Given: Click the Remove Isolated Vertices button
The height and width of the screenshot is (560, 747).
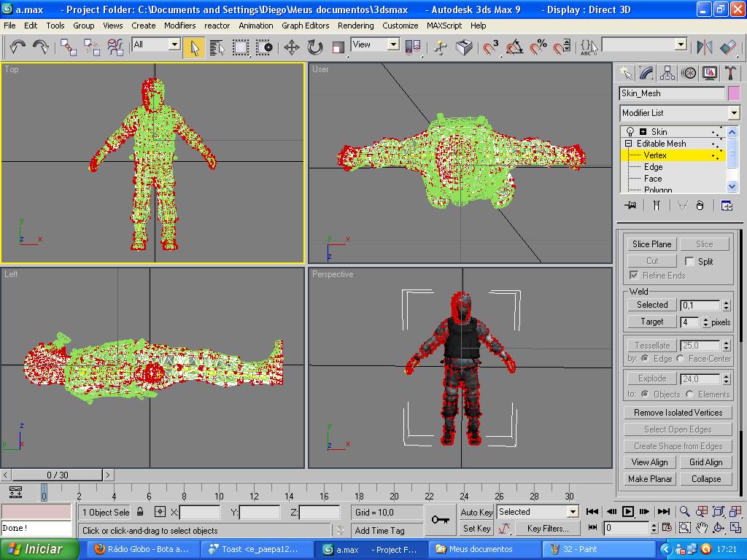Looking at the screenshot, I should pos(678,413).
